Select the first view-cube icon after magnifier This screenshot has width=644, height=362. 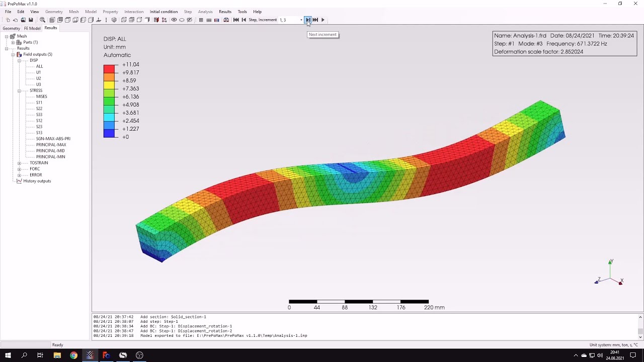pyautogui.click(x=52, y=20)
